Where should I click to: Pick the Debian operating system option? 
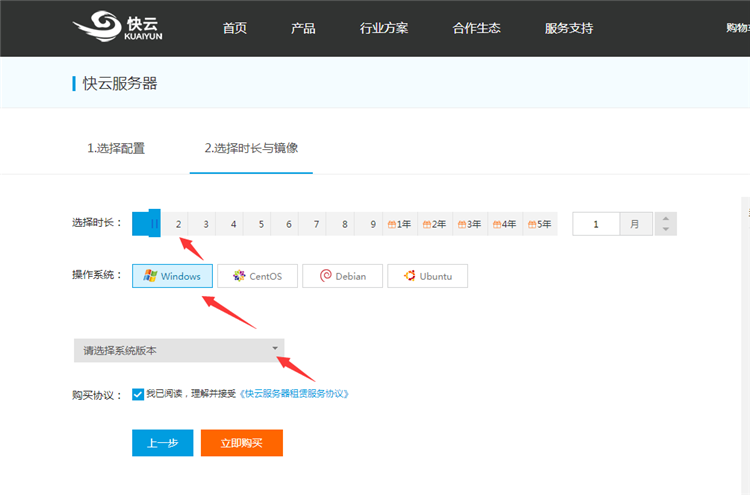point(342,276)
